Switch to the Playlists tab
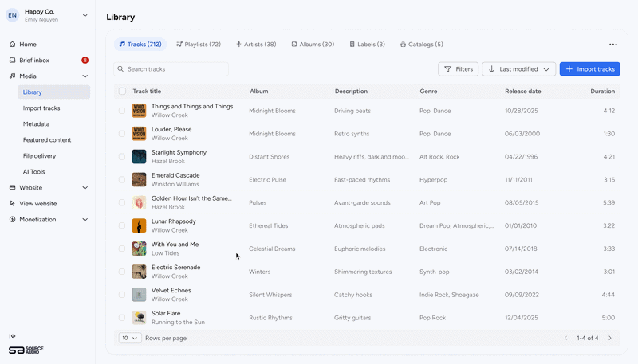Screen dimensions: 638x364 click(199, 45)
